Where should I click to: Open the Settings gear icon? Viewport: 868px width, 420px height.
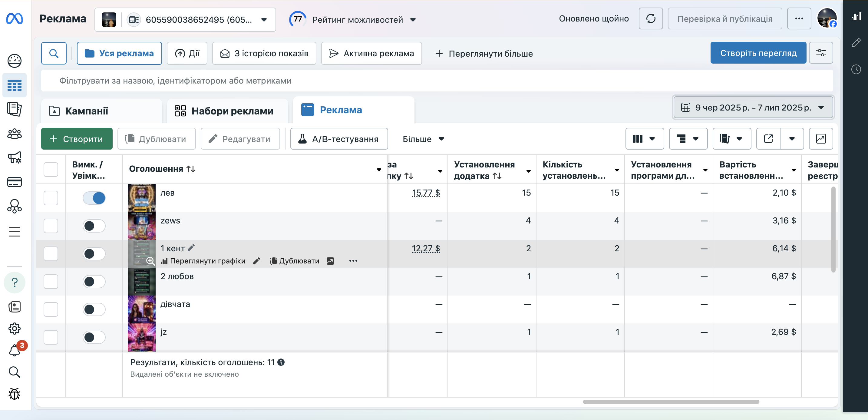(x=15, y=328)
